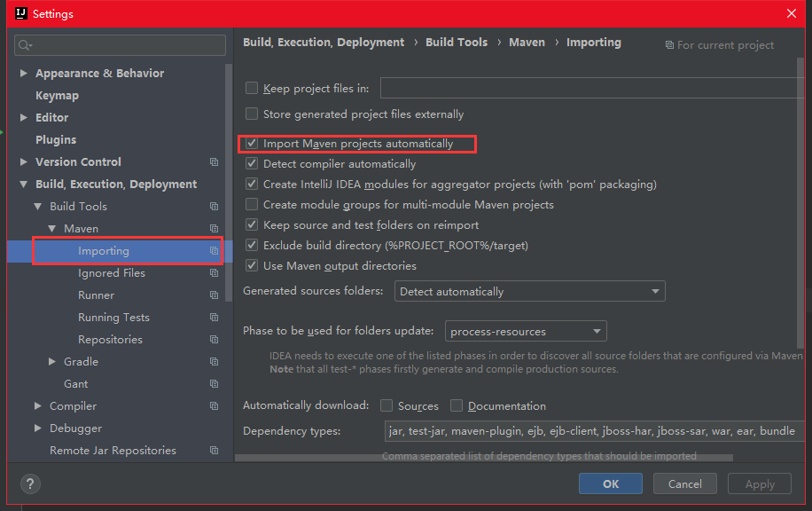Open Generated sources folders dropdown
Screen dimensions: 812x511
point(530,291)
